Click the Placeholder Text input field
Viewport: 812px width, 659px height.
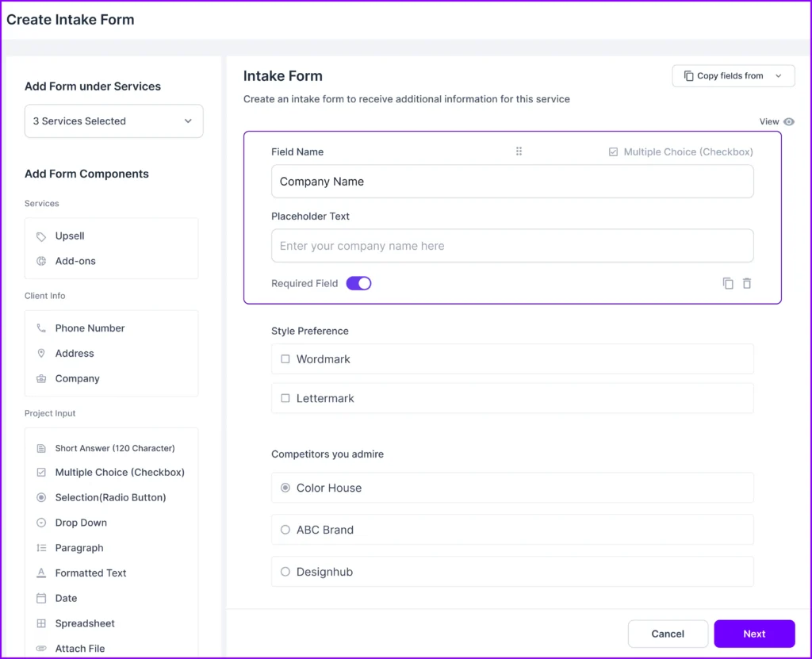[512, 246]
